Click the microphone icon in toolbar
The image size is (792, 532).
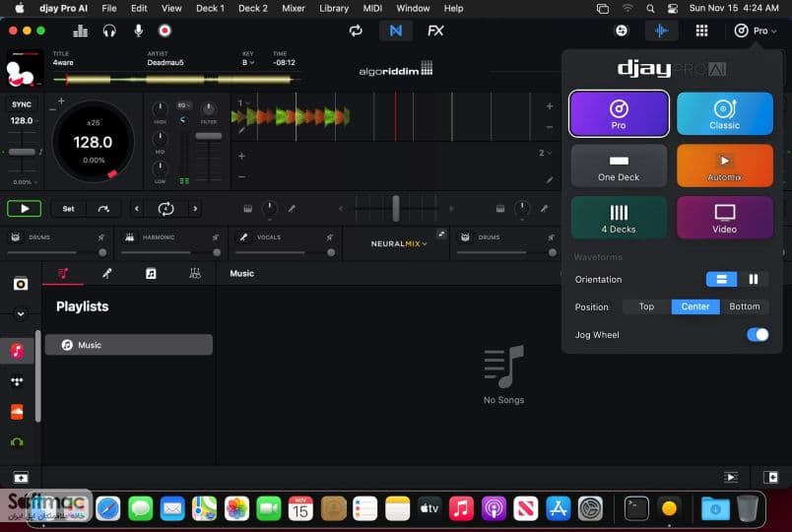[x=138, y=31]
